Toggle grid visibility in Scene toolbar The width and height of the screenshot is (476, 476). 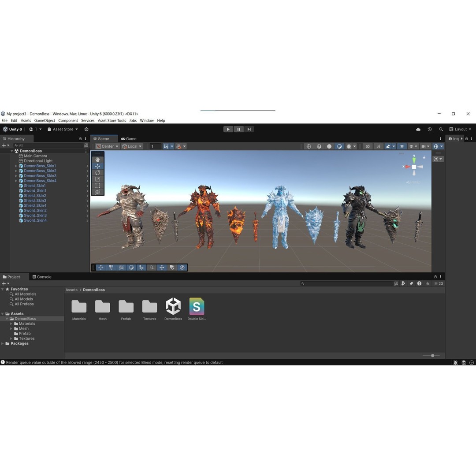tap(166, 146)
